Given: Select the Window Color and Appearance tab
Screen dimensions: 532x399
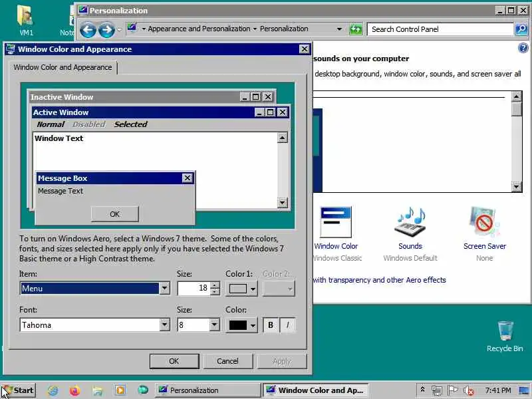Looking at the screenshot, I should 63,67.
